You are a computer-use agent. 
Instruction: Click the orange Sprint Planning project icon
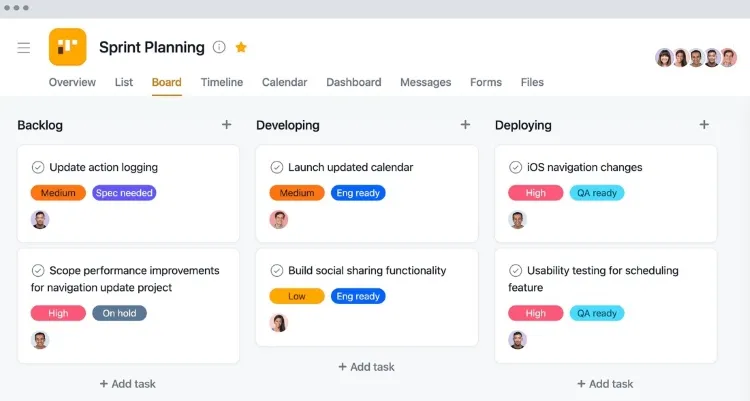[67, 47]
